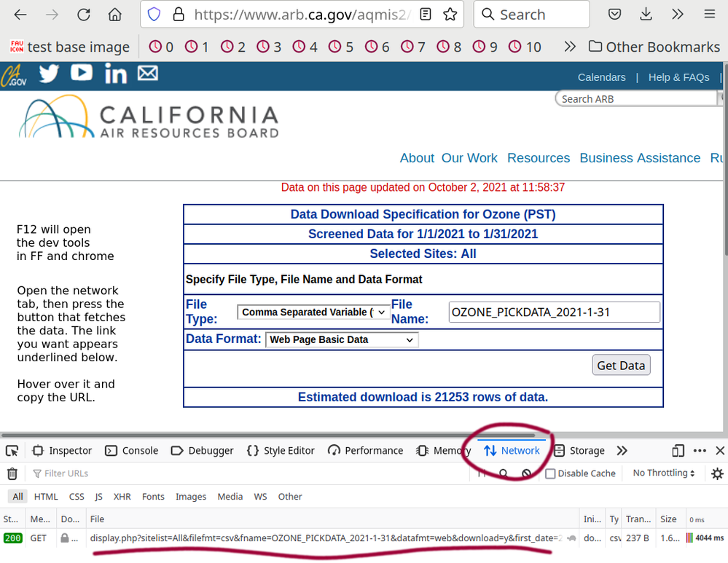Switch to the Debugger tab
Image resolution: width=728 pixels, height=563 pixels.
coord(202,451)
